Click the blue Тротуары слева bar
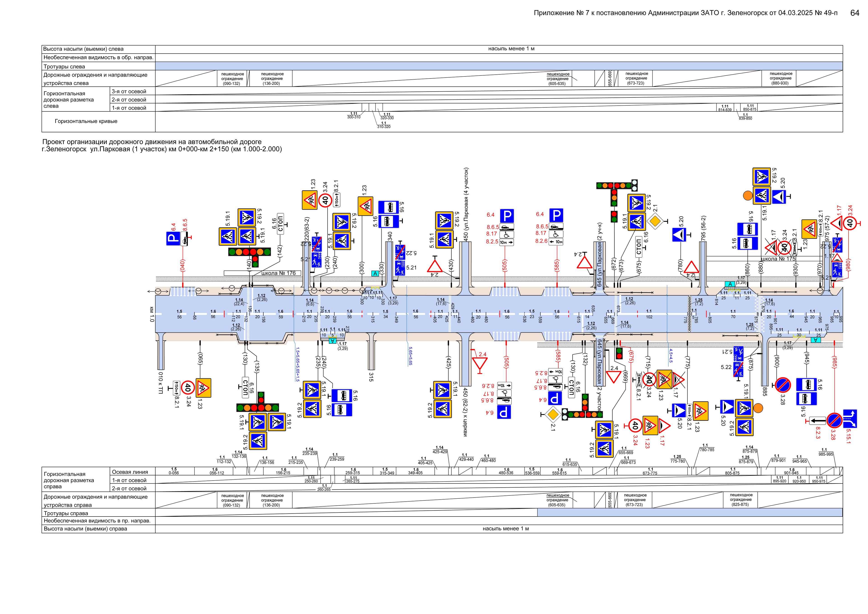 pyautogui.click(x=499, y=66)
